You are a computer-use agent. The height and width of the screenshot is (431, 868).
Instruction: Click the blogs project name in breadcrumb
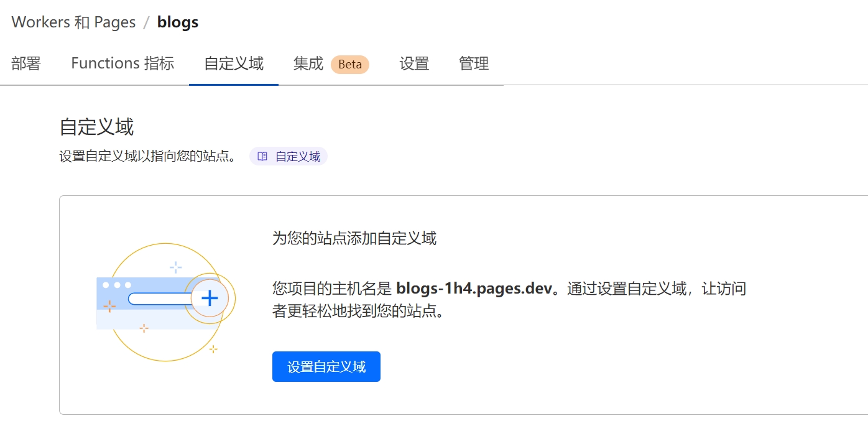click(x=178, y=22)
